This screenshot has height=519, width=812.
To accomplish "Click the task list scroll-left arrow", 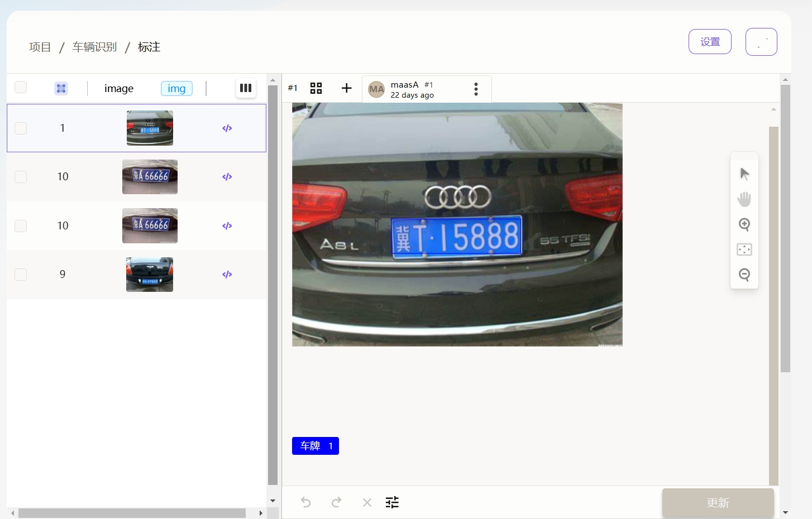I will coord(12,513).
